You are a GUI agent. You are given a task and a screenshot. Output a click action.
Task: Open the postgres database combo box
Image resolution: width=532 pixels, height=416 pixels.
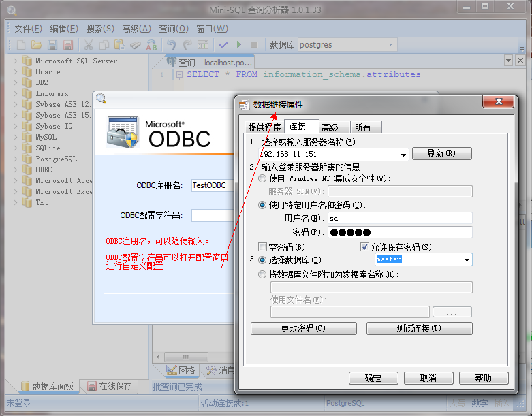(x=348, y=45)
